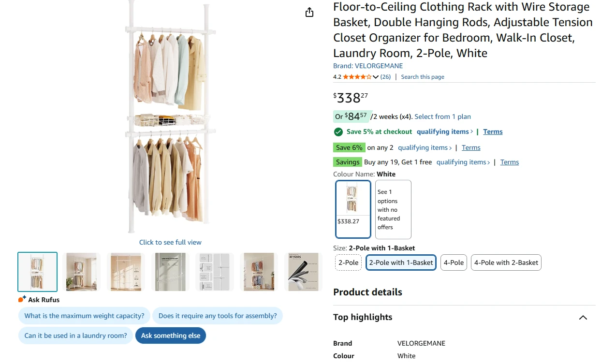Open the options with no featured offers

(x=393, y=209)
